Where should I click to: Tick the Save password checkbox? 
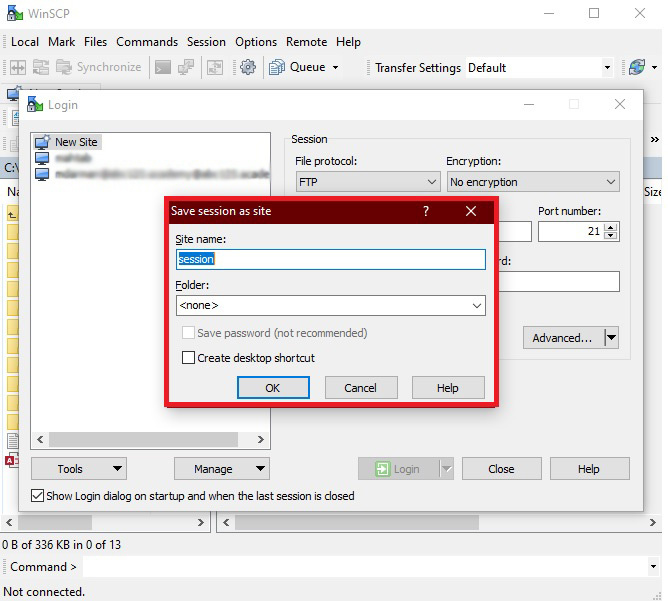point(188,333)
